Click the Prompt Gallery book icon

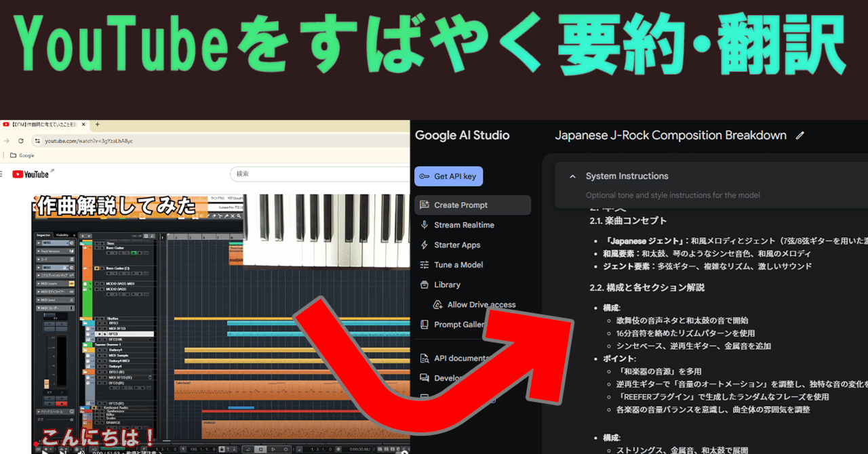[425, 325]
